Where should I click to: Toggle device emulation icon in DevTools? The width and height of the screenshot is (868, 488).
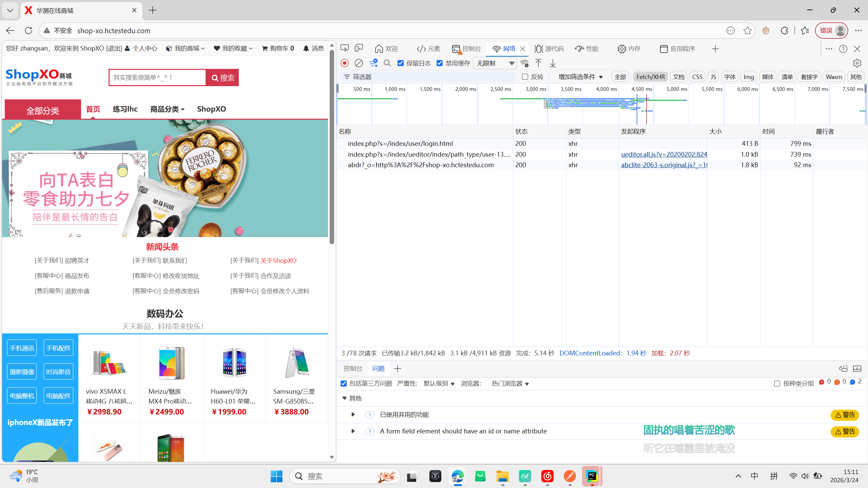(x=359, y=48)
